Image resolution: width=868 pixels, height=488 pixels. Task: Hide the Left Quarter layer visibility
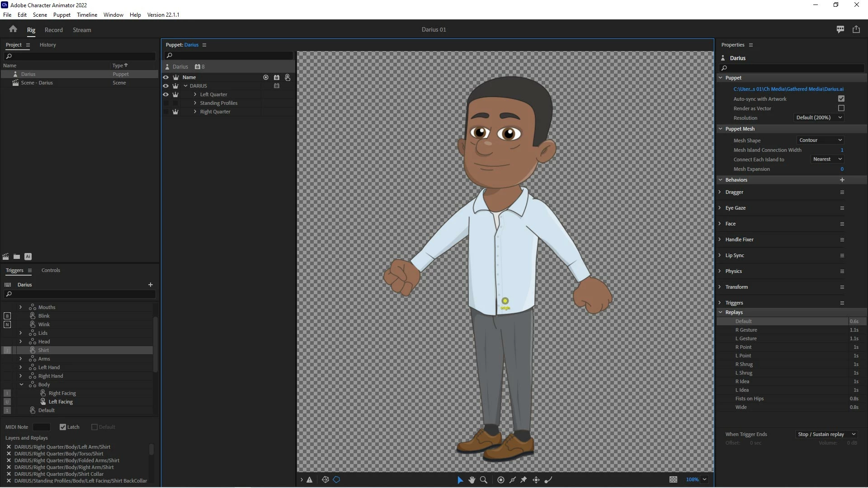pos(166,94)
